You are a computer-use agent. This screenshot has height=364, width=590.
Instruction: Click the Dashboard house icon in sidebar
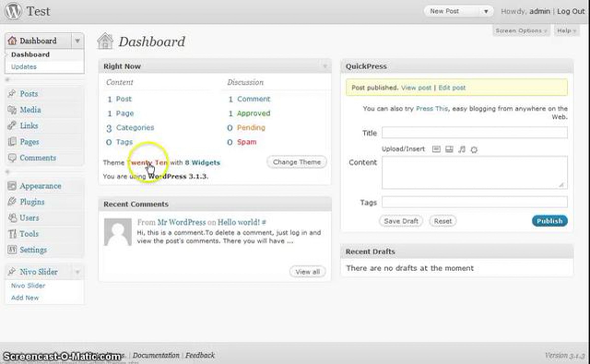click(x=12, y=41)
